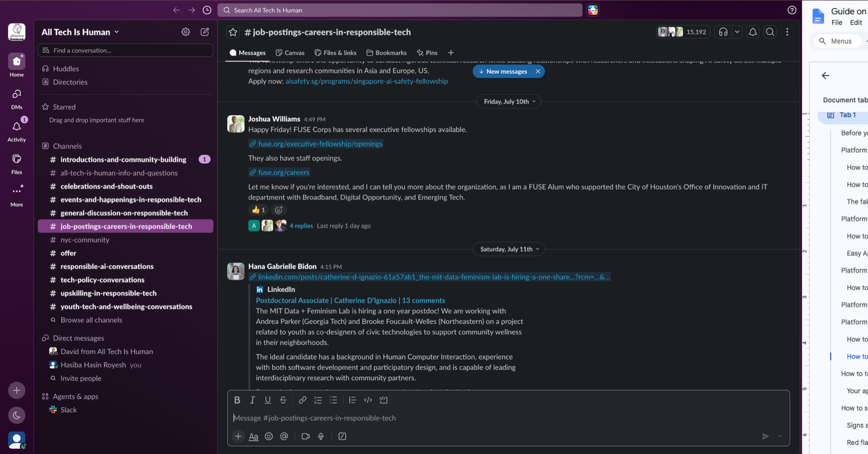Star the job-postings channel
This screenshot has height=454, width=868.
coord(233,32)
